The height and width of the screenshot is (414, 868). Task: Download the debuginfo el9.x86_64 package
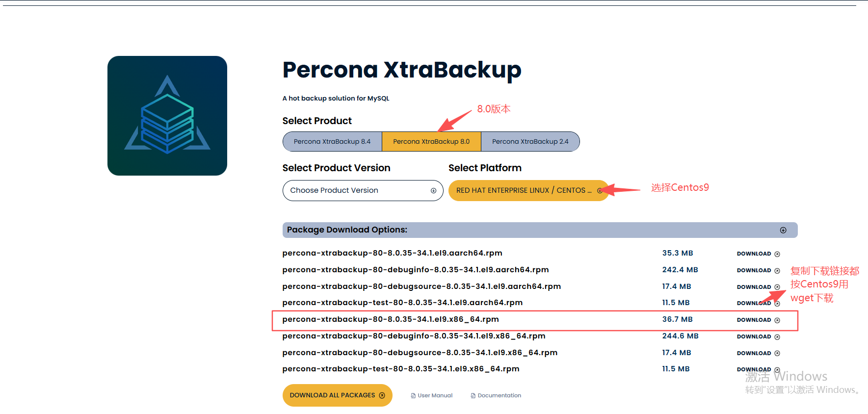758,336
